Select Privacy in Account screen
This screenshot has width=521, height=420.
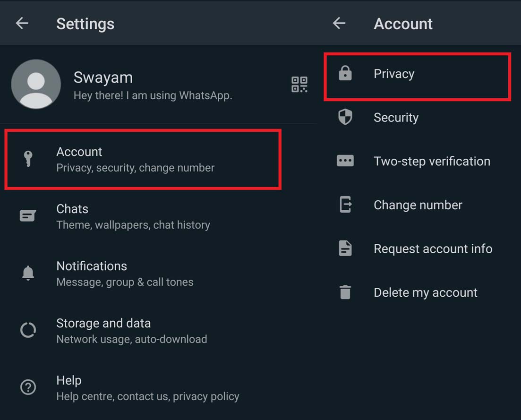418,77
